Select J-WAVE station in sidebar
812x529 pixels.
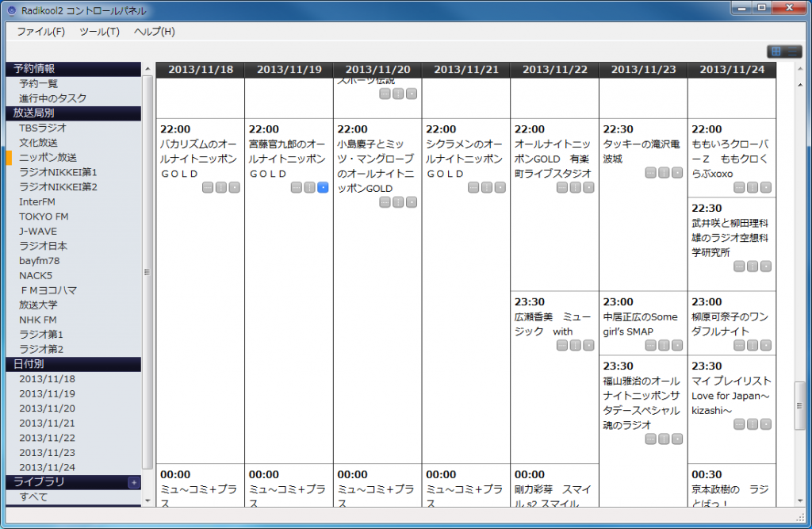[x=38, y=231]
